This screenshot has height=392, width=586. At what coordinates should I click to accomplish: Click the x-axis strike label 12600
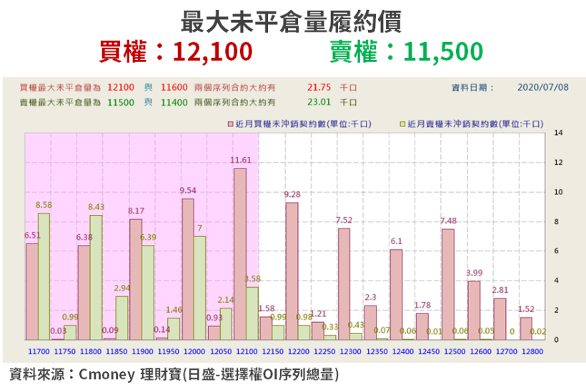click(x=481, y=352)
